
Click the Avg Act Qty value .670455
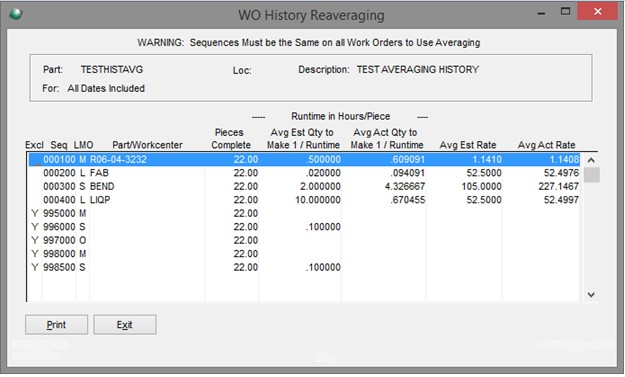407,200
